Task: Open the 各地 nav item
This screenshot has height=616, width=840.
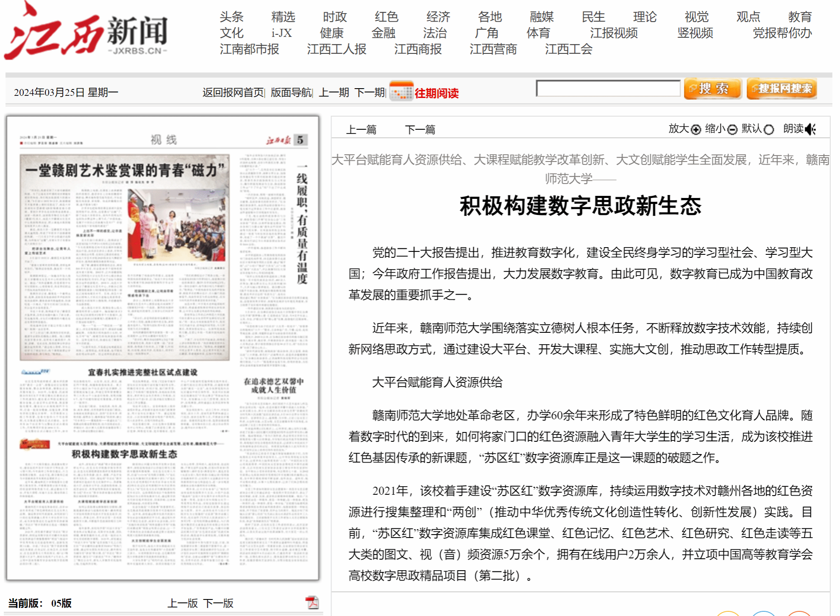Action: point(490,17)
